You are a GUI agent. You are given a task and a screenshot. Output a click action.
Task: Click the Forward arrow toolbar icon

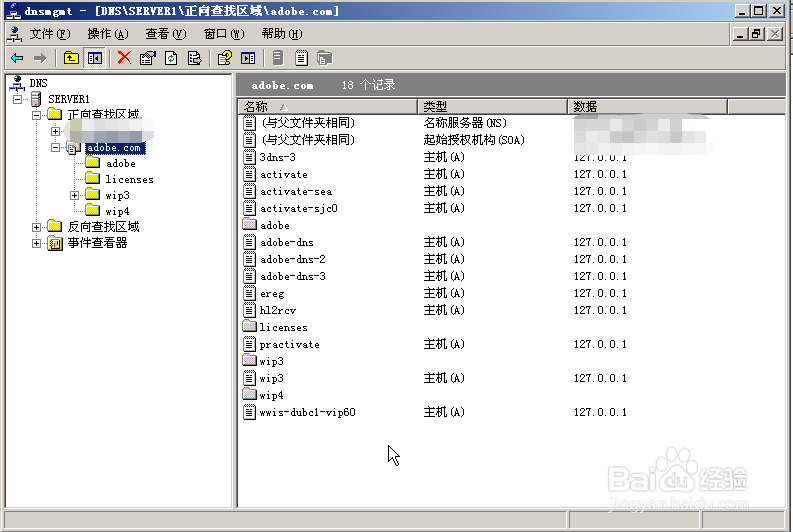(x=39, y=58)
